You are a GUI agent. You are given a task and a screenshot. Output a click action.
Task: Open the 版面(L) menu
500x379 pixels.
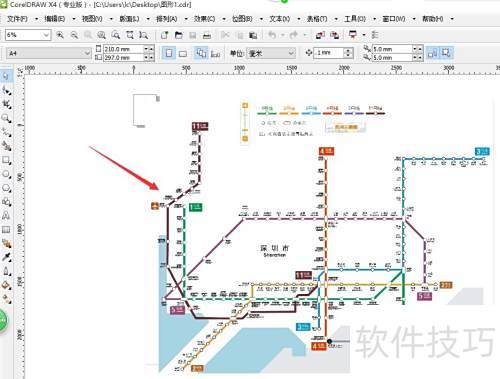129,19
